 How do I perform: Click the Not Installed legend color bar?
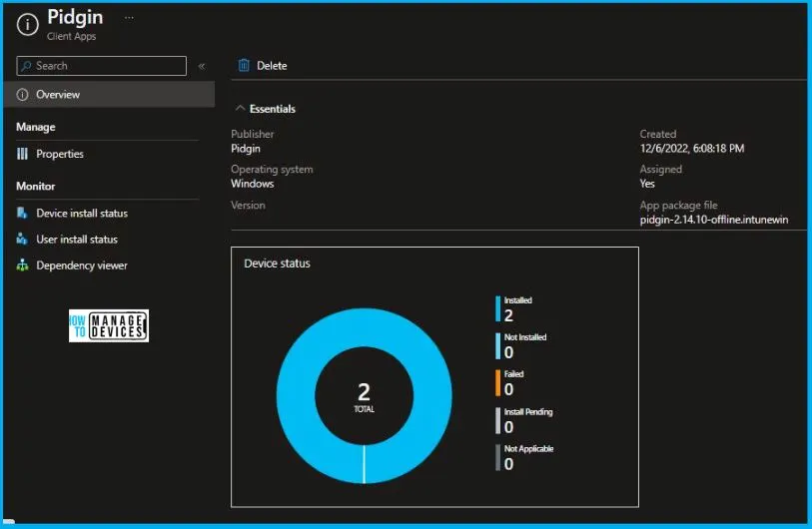(x=497, y=345)
